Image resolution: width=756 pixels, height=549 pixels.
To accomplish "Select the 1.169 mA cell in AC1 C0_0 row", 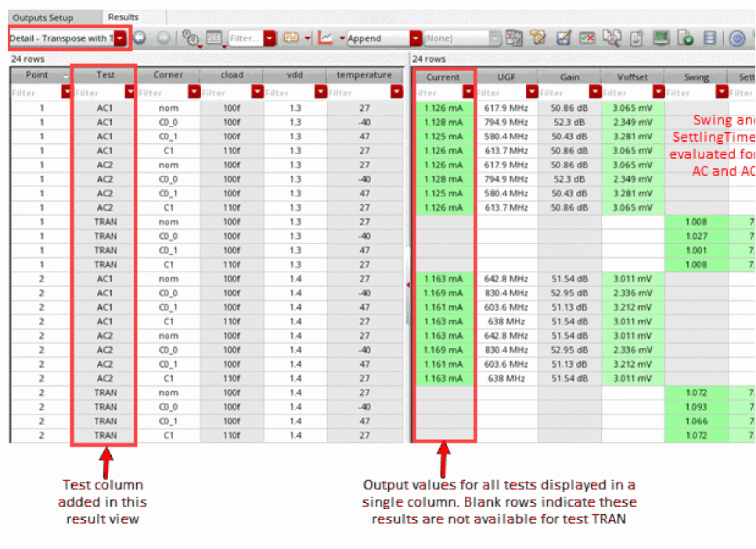I will point(443,293).
